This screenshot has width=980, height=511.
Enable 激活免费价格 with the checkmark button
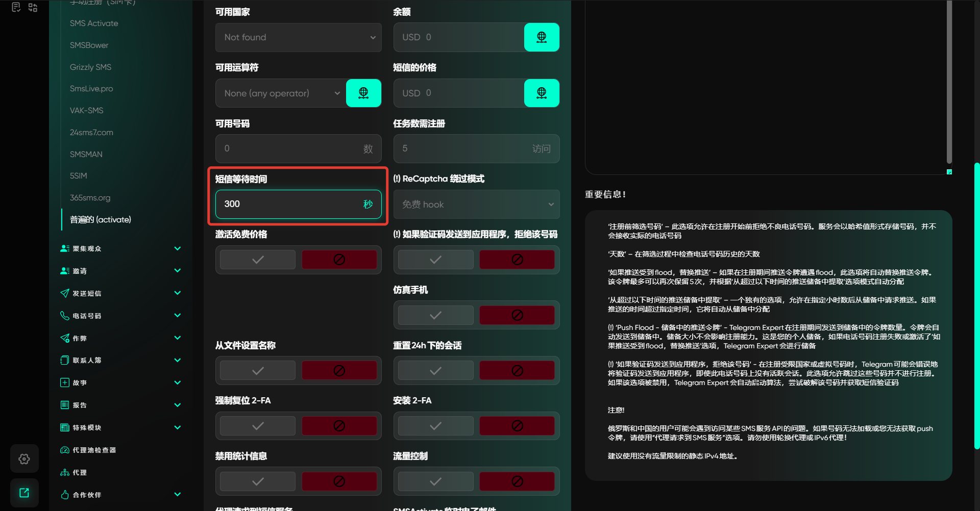(258, 260)
